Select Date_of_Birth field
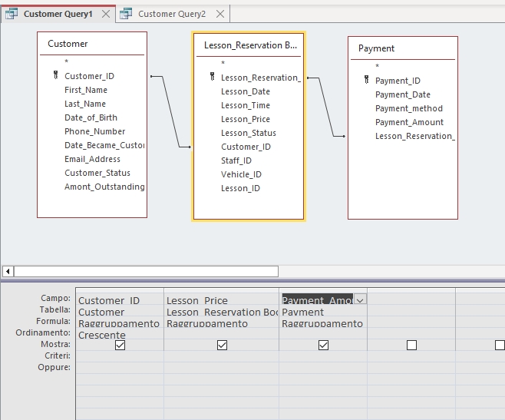 pyautogui.click(x=91, y=117)
